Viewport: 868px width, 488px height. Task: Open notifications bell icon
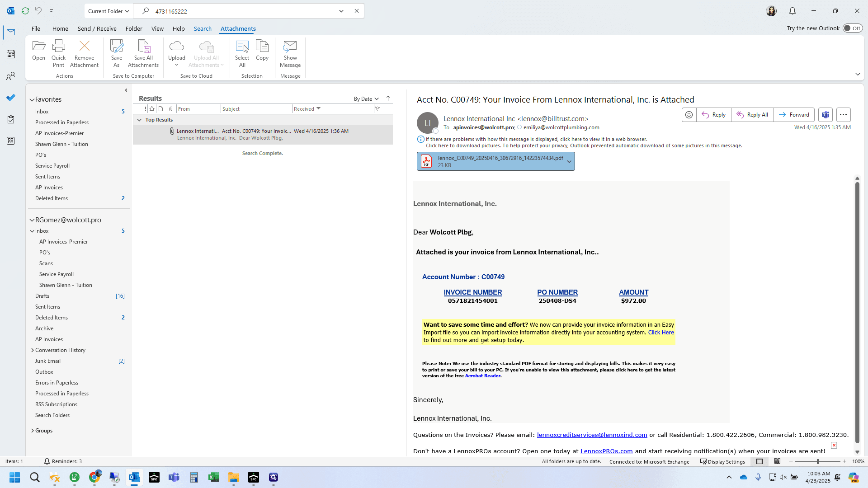(793, 11)
